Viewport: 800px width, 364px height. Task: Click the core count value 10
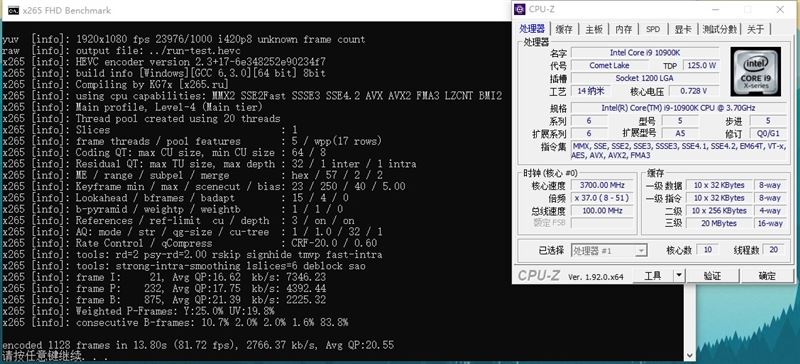click(x=708, y=250)
